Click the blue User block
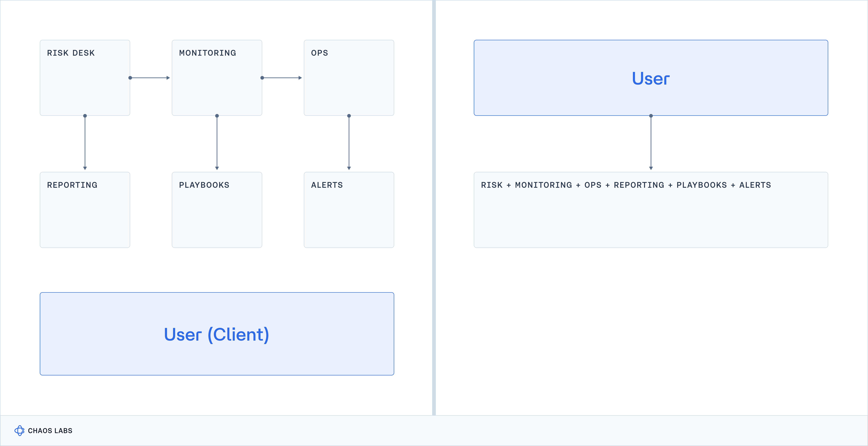Image resolution: width=868 pixels, height=446 pixels. coord(651,78)
